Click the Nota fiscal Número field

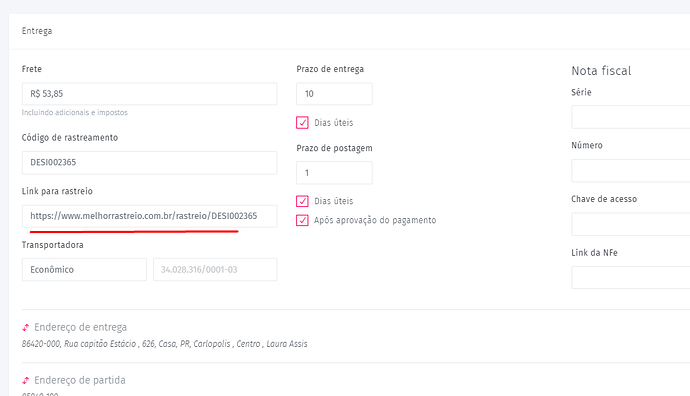(631, 171)
